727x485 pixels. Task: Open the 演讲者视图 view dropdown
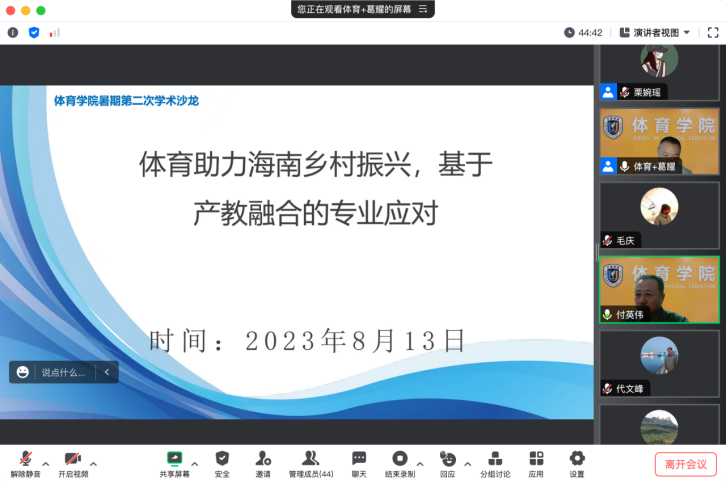[x=655, y=32]
